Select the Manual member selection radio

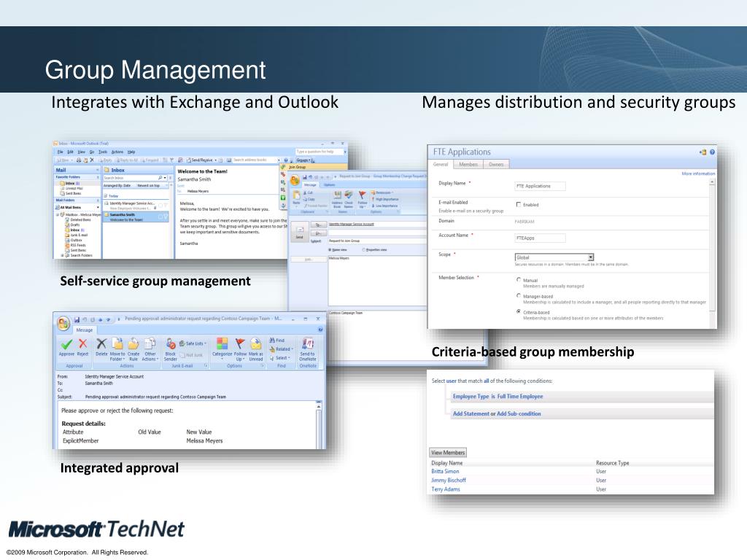tap(519, 280)
